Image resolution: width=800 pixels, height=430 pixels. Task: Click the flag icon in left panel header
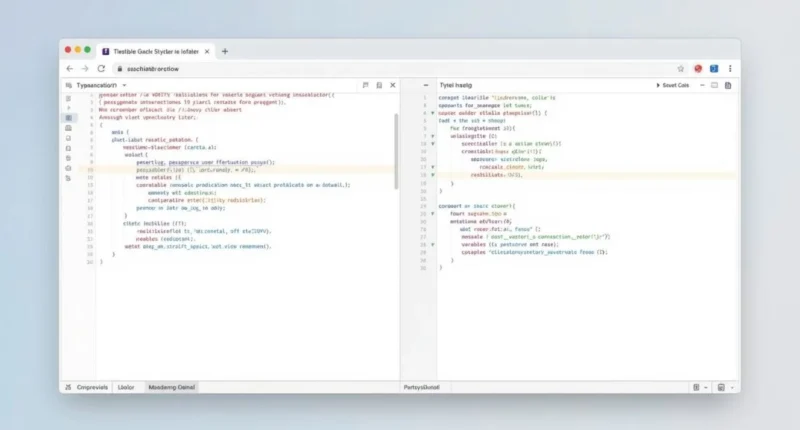pyautogui.click(x=365, y=85)
